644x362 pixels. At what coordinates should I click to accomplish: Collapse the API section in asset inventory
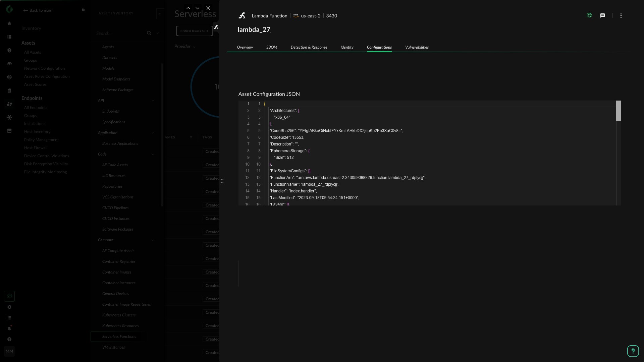153,101
